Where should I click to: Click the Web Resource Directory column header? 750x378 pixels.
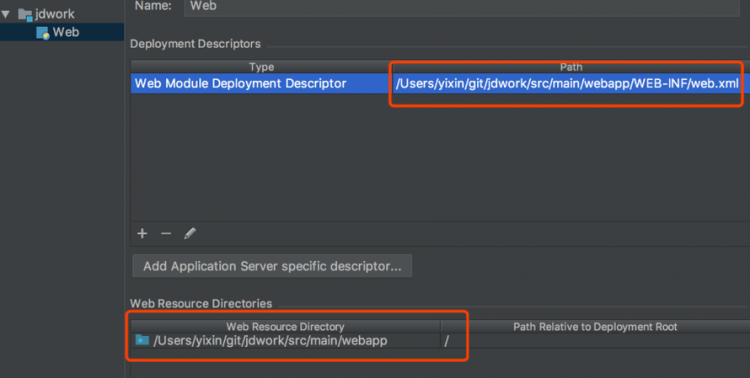285,327
